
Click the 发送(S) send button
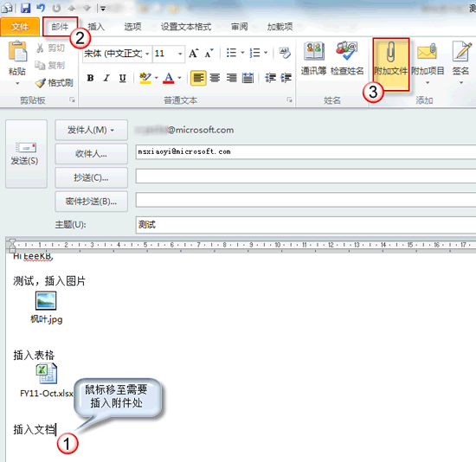pyautogui.click(x=26, y=154)
